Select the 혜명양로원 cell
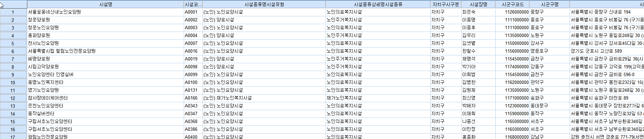The height and width of the screenshot is (139, 644). tap(105, 59)
